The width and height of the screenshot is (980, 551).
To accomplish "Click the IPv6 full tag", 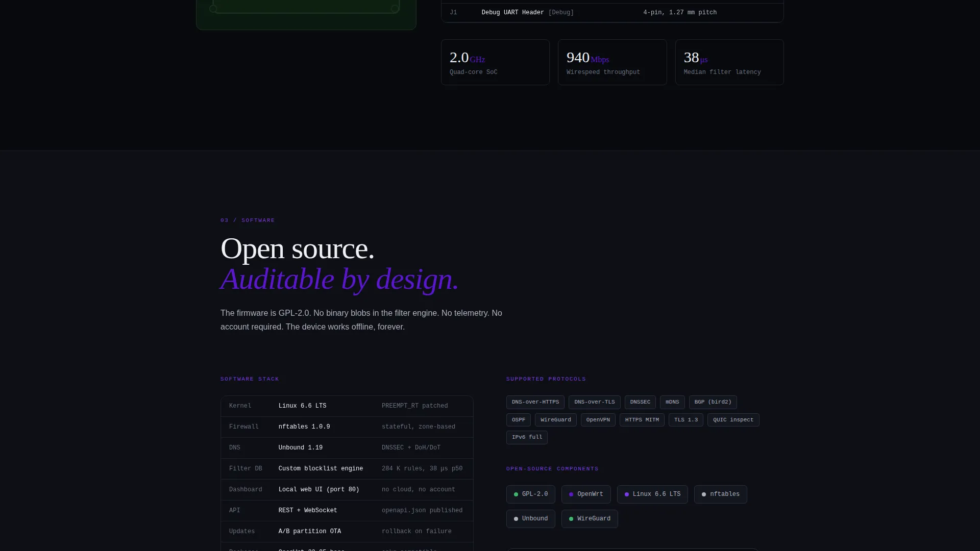I will pyautogui.click(x=527, y=437).
